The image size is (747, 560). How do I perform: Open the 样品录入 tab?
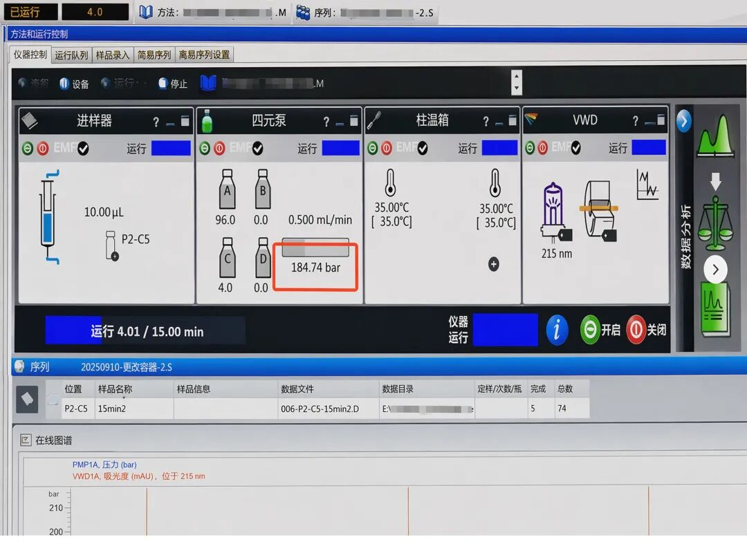pos(113,55)
